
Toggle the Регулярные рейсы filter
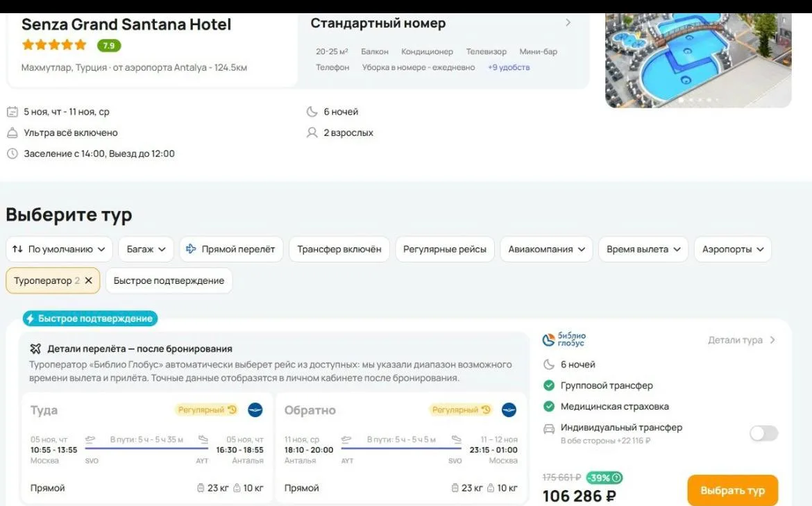pyautogui.click(x=445, y=249)
